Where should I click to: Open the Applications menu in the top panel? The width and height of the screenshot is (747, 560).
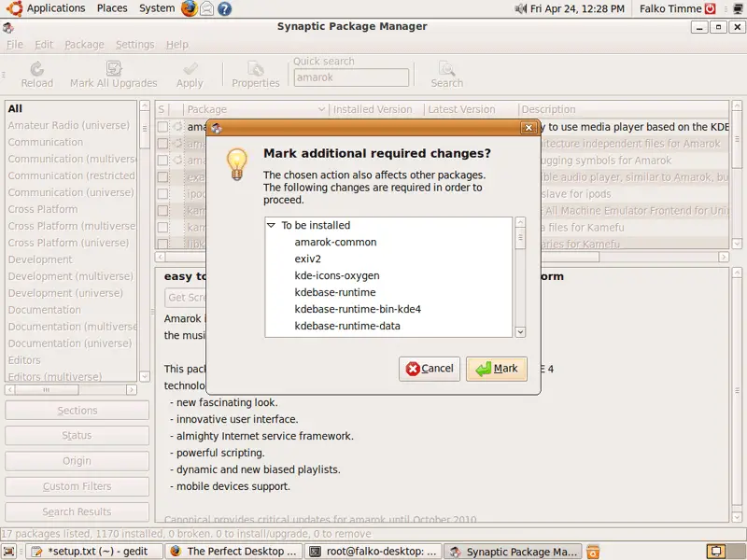click(56, 8)
